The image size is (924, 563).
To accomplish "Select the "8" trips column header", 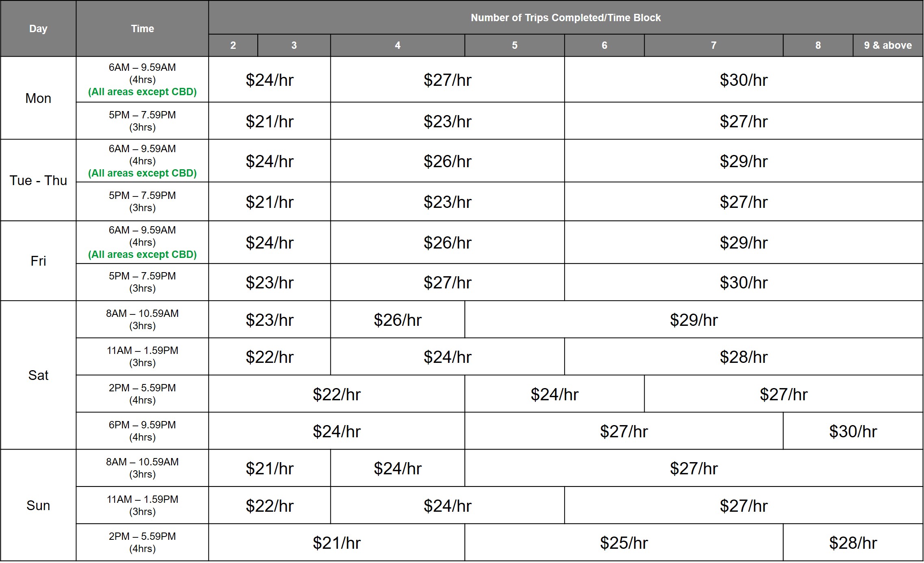I will coord(817,45).
